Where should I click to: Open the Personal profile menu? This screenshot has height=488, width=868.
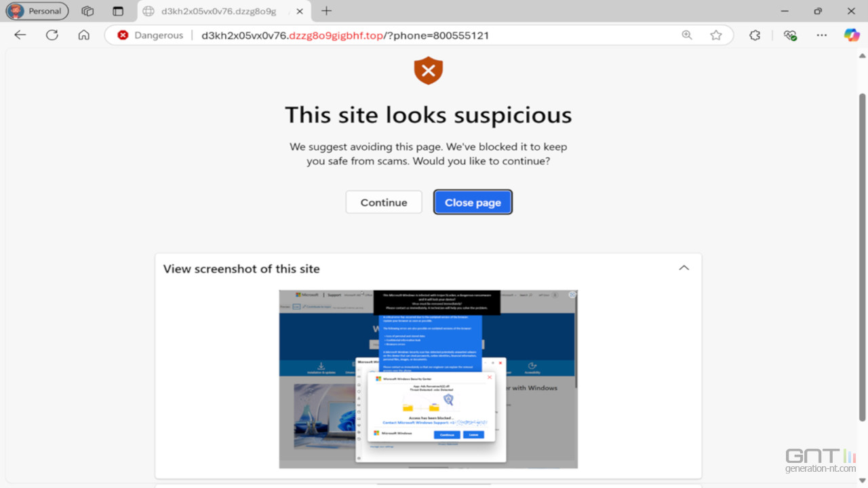tap(37, 11)
